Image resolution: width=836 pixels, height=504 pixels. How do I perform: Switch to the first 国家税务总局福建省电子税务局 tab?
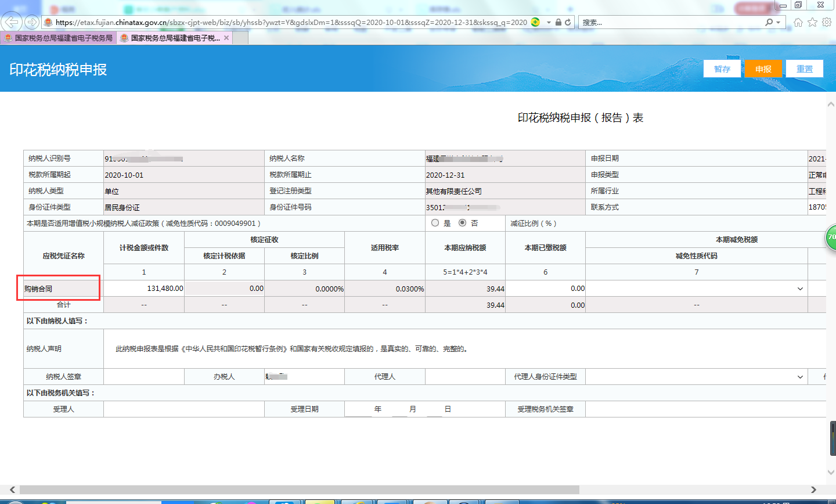tap(58, 38)
